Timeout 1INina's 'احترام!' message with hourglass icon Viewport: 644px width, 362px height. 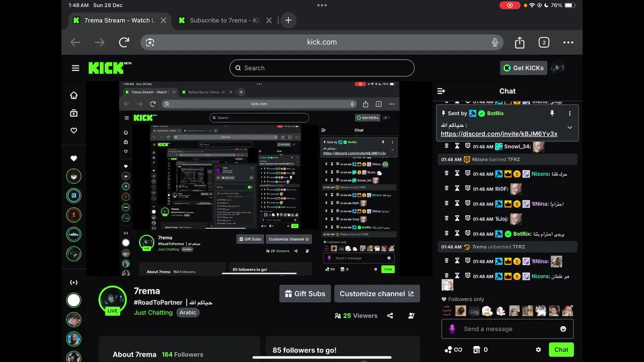point(457,204)
